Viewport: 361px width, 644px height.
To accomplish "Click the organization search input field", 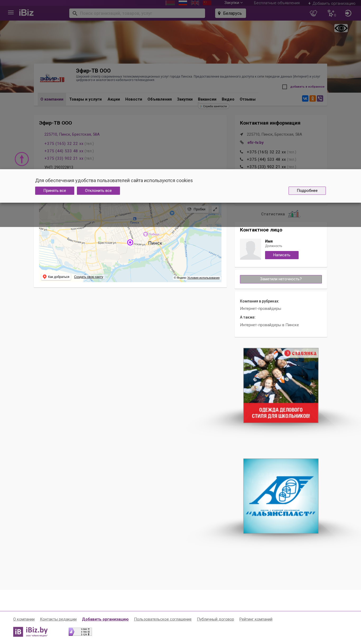I will click(137, 13).
